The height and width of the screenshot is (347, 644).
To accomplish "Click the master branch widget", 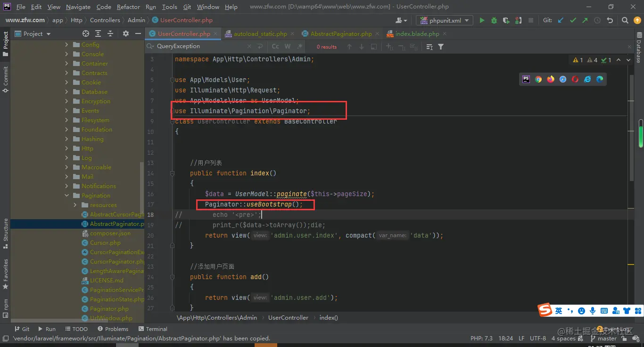I will [x=603, y=338].
